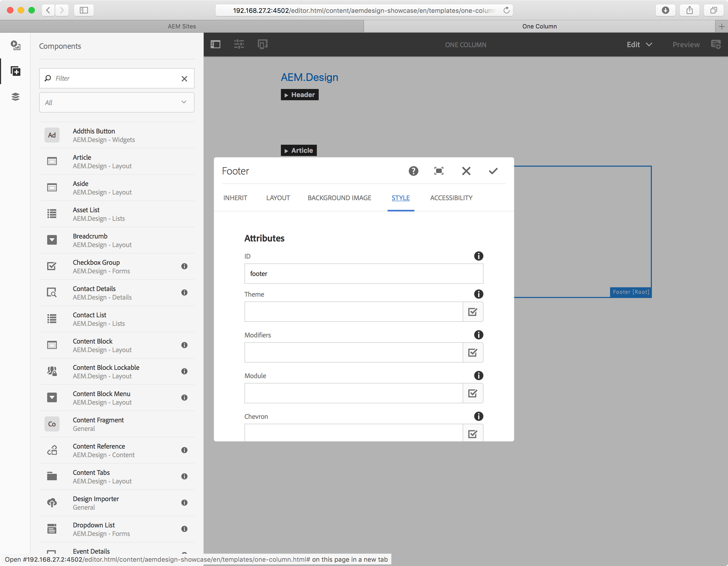Image resolution: width=728 pixels, height=566 pixels.
Task: Show info for the Content Block component
Action: 184,345
